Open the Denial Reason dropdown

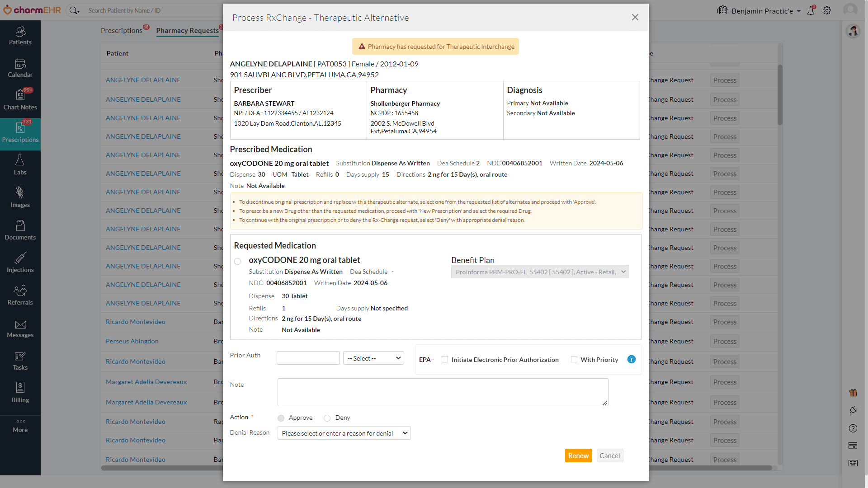pos(344,433)
